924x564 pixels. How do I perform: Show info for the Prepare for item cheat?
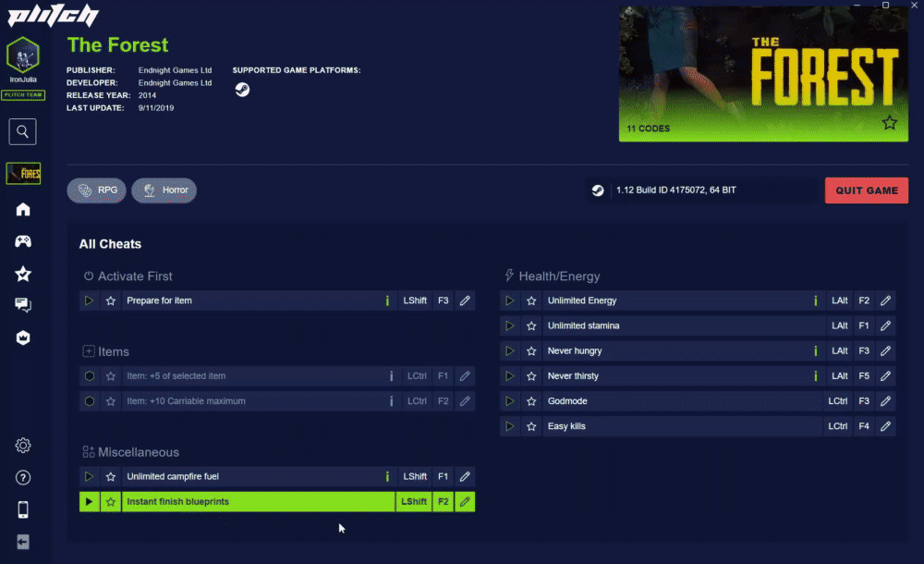click(387, 300)
